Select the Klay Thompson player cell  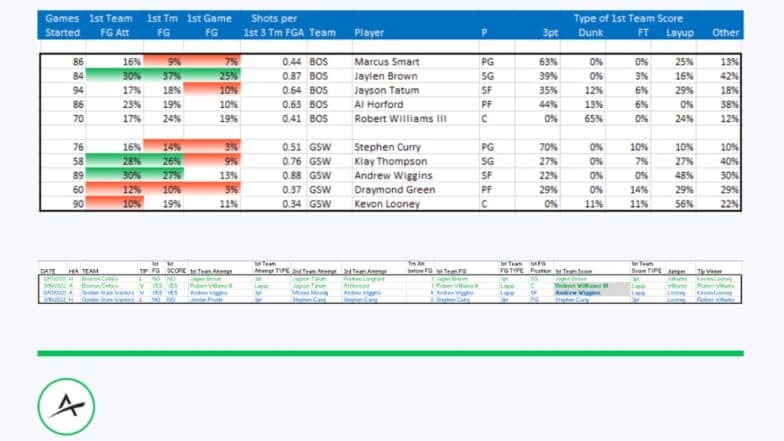[x=390, y=162]
